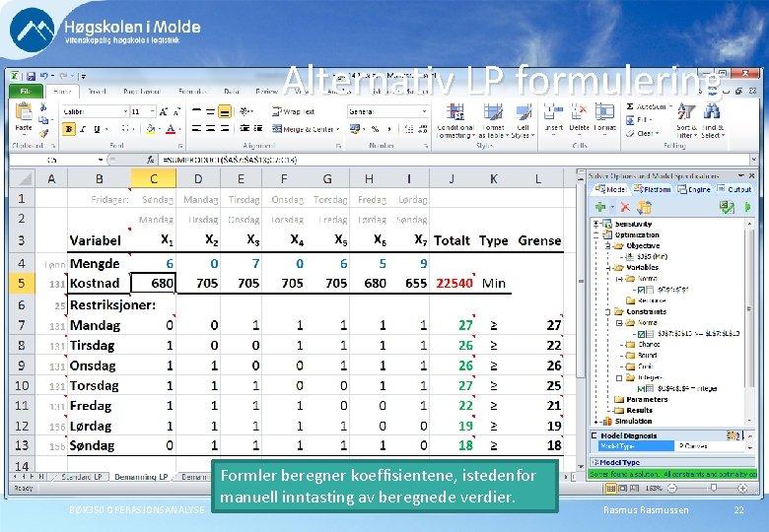This screenshot has height=532, width=769.
Task: Toggle Wrap Text
Action: coord(293,111)
